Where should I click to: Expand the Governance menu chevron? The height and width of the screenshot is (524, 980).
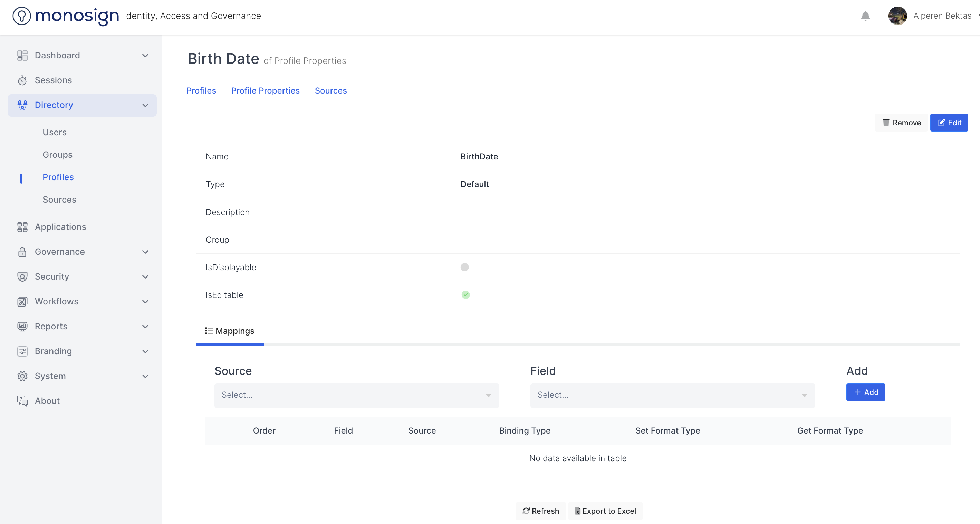[x=145, y=252]
